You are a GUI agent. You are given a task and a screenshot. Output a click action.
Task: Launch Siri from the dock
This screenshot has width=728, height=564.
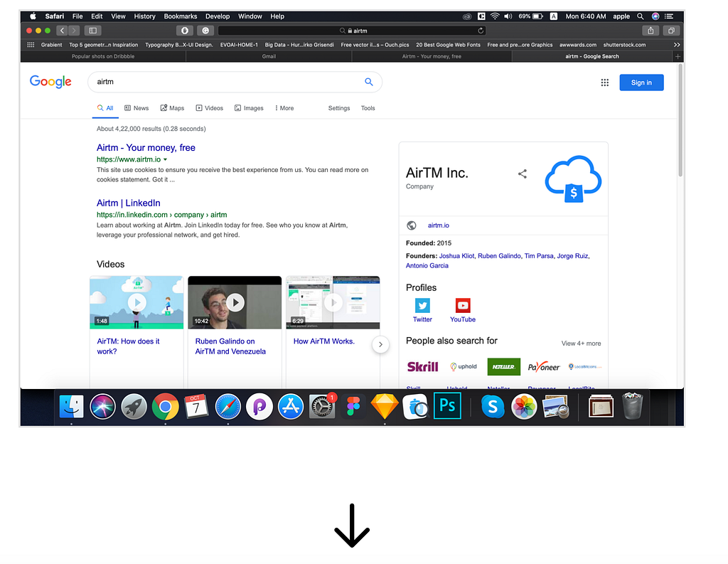click(x=102, y=407)
